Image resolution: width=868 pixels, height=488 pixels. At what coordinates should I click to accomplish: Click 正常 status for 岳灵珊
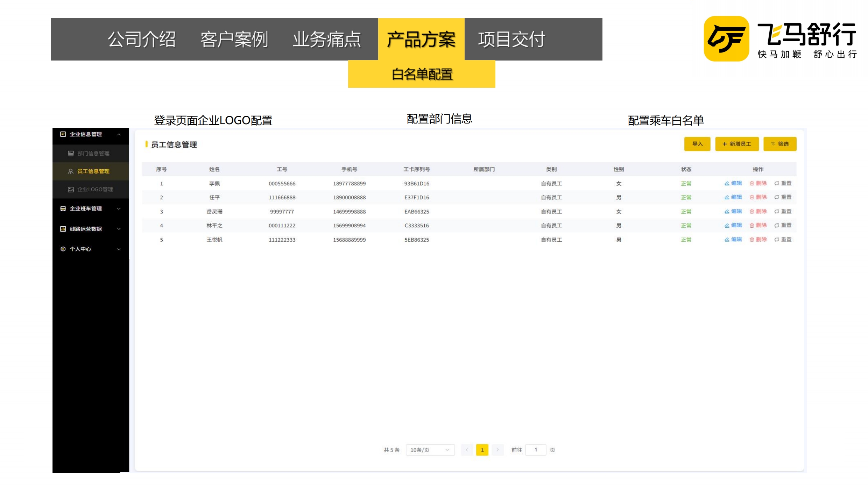click(686, 212)
